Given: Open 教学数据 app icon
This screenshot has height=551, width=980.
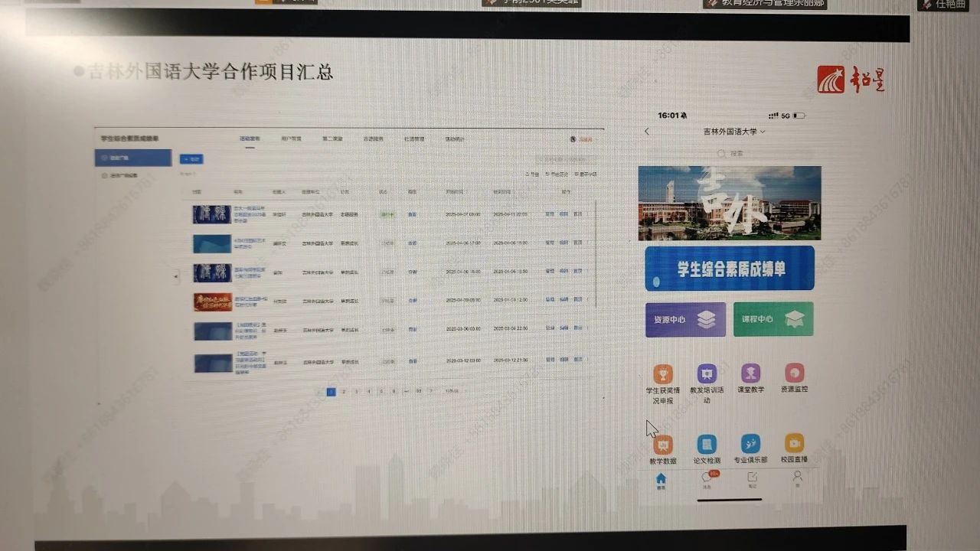Looking at the screenshot, I should 663,445.
